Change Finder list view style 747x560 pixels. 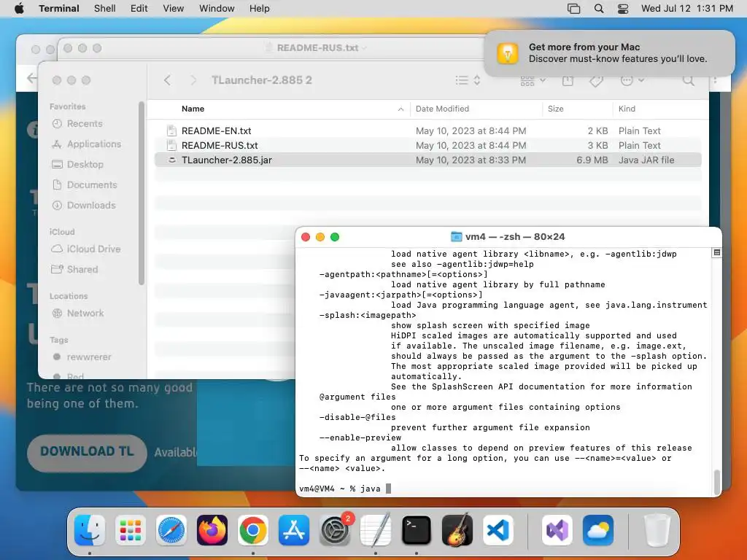468,80
